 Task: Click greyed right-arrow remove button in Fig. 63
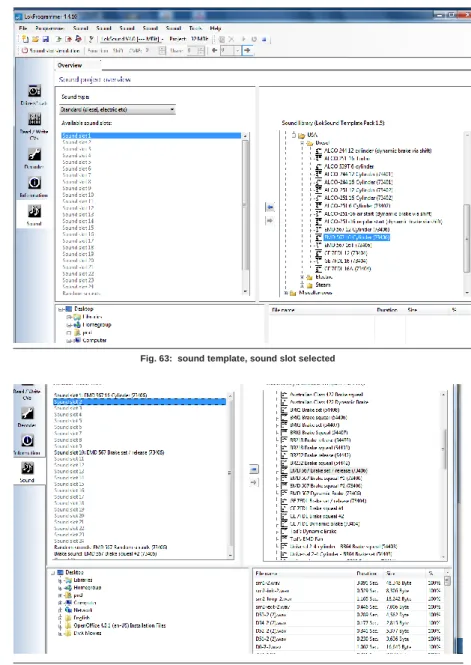click(x=270, y=221)
